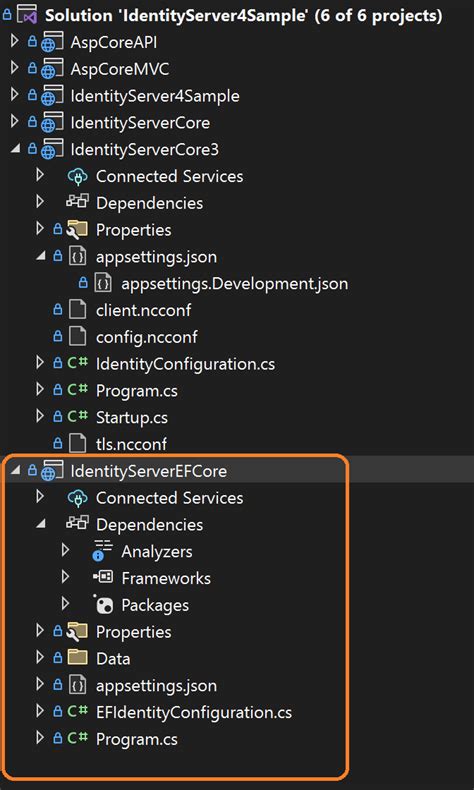Click the file icon of tls.ncconf

pyautogui.click(x=77, y=444)
